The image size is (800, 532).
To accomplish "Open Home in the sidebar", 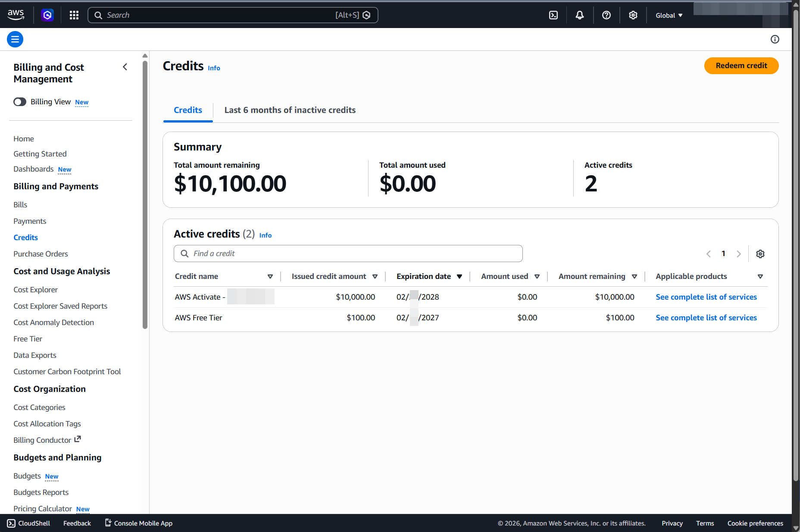I will pyautogui.click(x=24, y=139).
